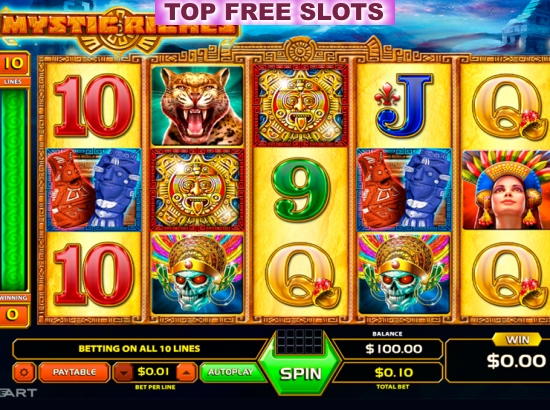Image resolution: width=550 pixels, height=410 pixels.
Task: Decrease bet per line with down arrow
Action: pos(123,372)
